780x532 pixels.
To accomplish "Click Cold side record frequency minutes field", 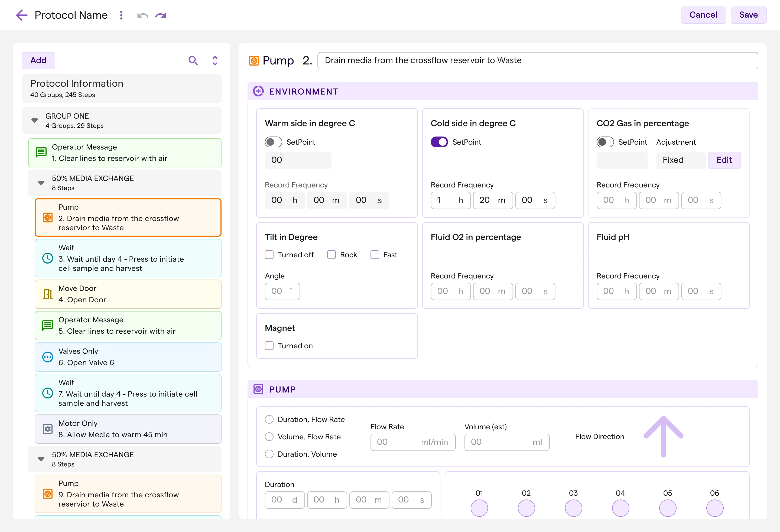I will coord(493,200).
